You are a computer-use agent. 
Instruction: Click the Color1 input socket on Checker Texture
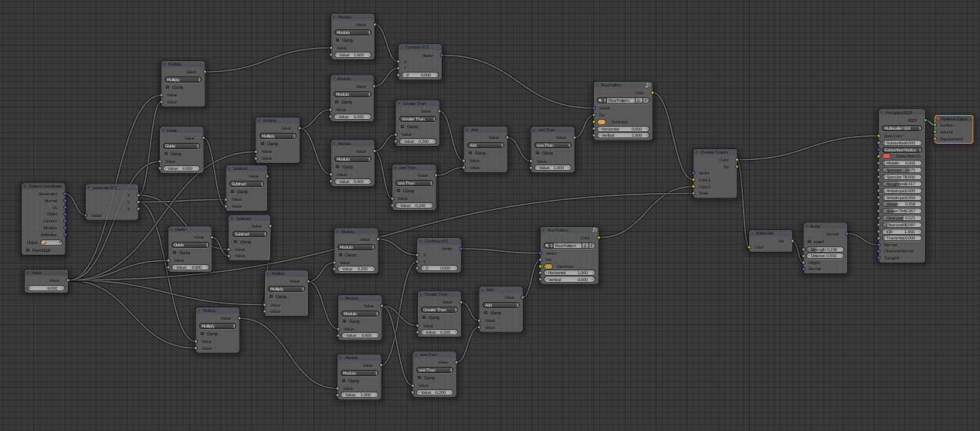coord(693,179)
